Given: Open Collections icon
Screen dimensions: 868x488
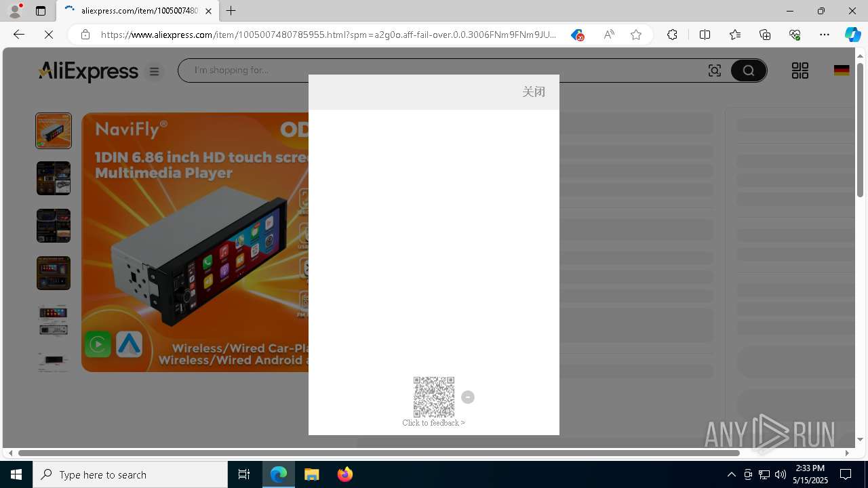Looking at the screenshot, I should click(765, 35).
